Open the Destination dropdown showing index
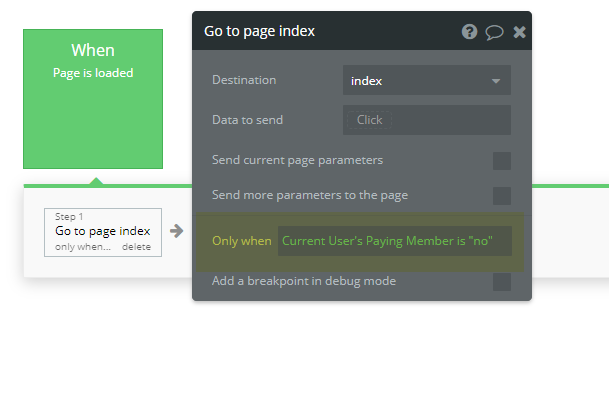 coord(426,80)
